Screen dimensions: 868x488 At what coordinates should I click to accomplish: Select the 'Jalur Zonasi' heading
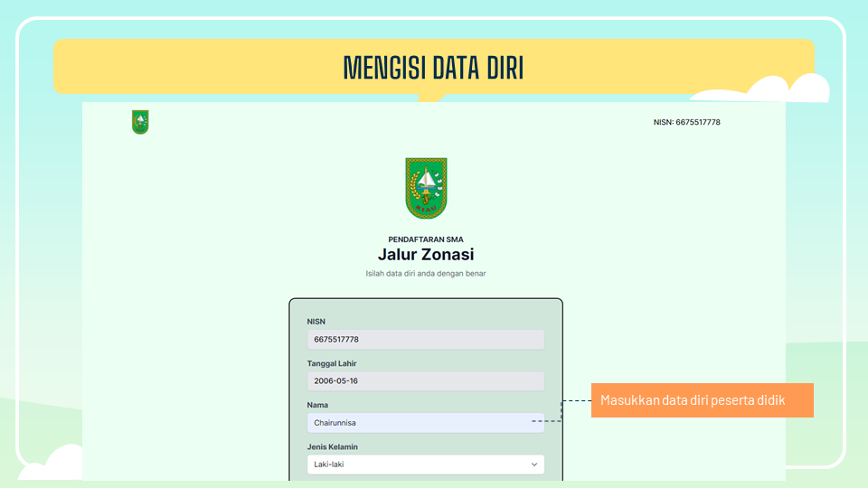click(x=425, y=255)
